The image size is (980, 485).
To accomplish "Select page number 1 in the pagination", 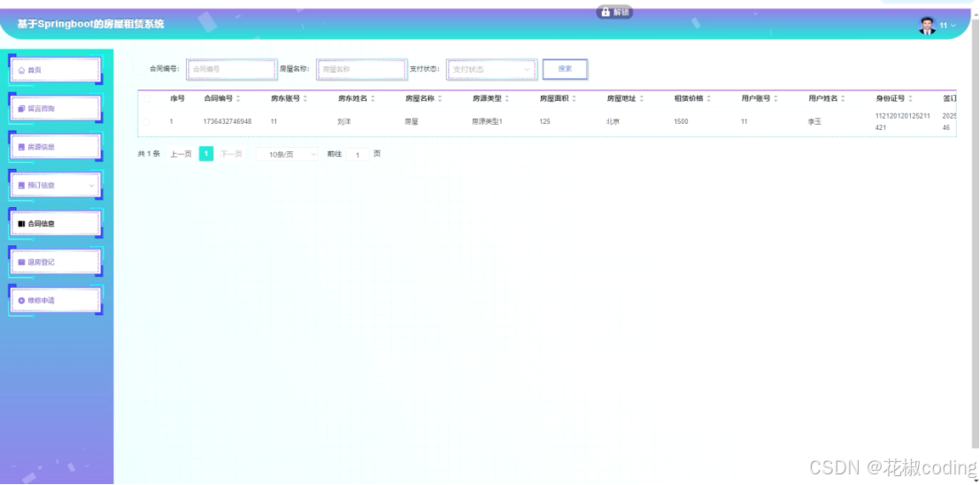I will click(x=206, y=154).
